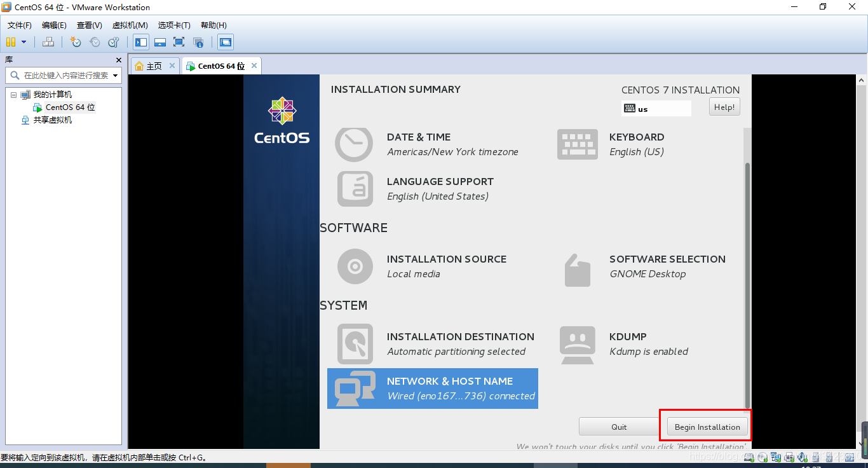
Task: Click the send Ctrl+Alt+Del toolbar icon
Action: (x=48, y=42)
